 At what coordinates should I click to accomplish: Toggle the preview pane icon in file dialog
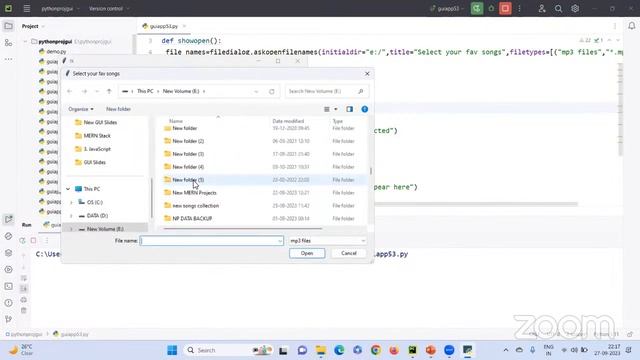pyautogui.click(x=349, y=109)
